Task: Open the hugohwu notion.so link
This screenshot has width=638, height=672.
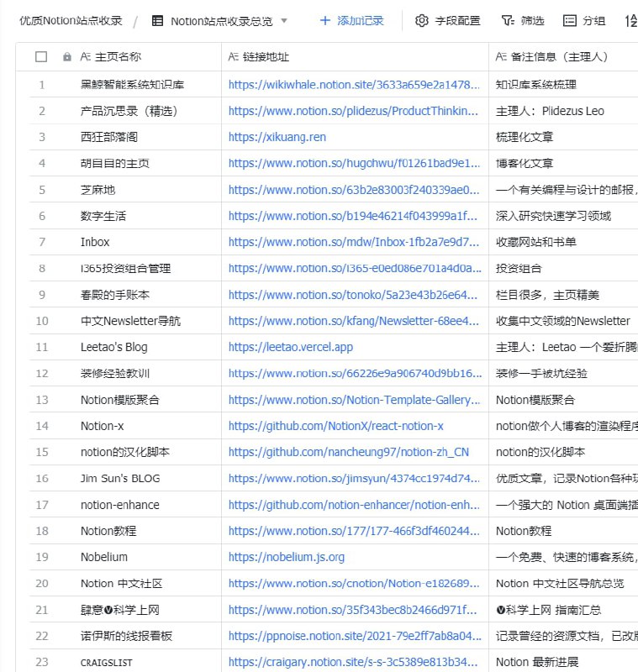Action: click(x=354, y=163)
